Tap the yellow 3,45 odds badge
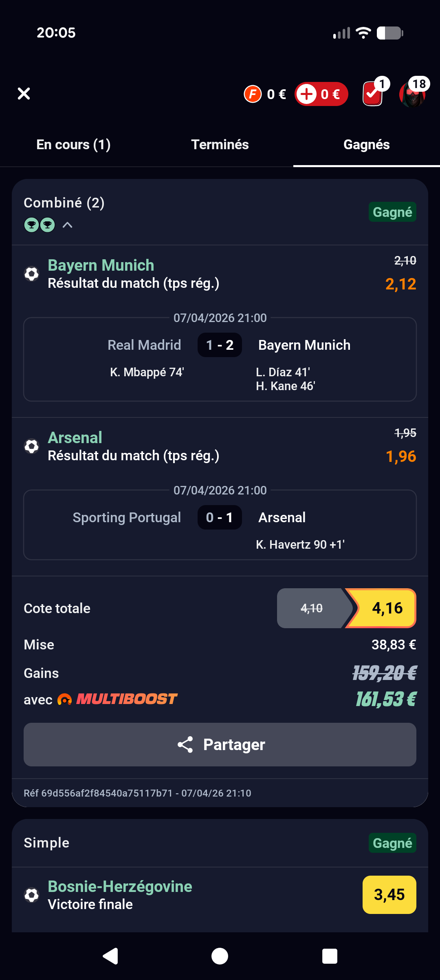The width and height of the screenshot is (440, 980). (x=389, y=895)
